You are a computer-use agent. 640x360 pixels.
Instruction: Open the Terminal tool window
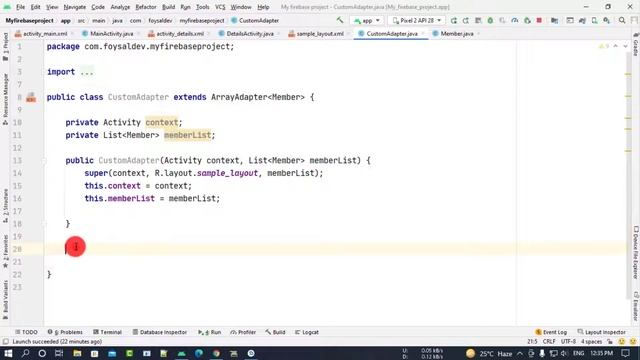point(107,332)
